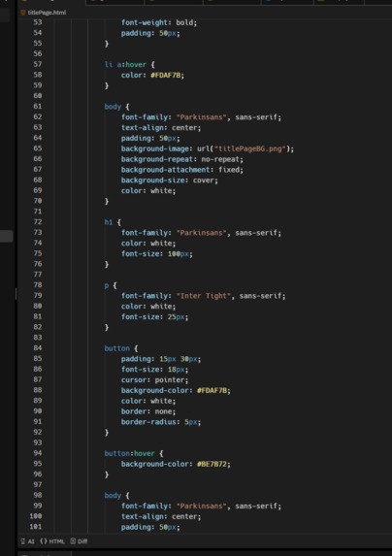Click the sidebar divider handle left of gutter

(x=16, y=294)
